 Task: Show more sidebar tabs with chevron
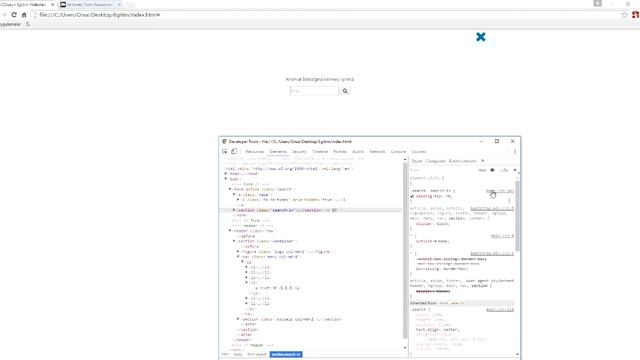(x=482, y=161)
